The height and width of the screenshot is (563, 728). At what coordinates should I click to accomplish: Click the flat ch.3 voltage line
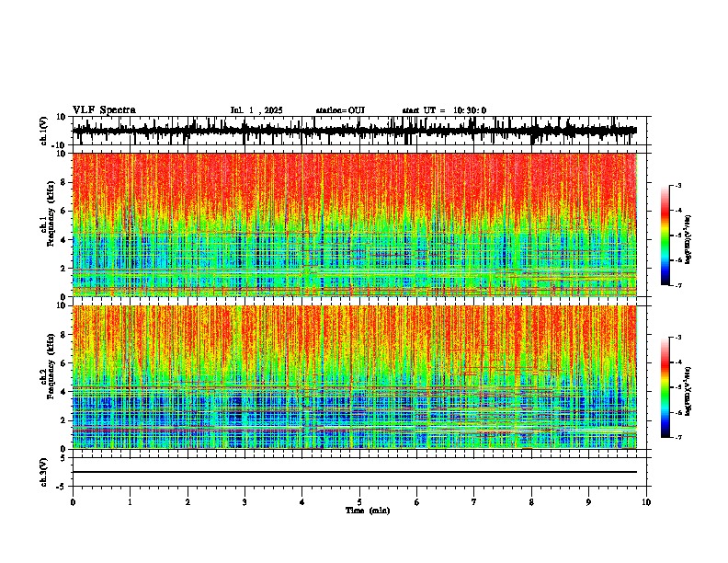(x=355, y=472)
